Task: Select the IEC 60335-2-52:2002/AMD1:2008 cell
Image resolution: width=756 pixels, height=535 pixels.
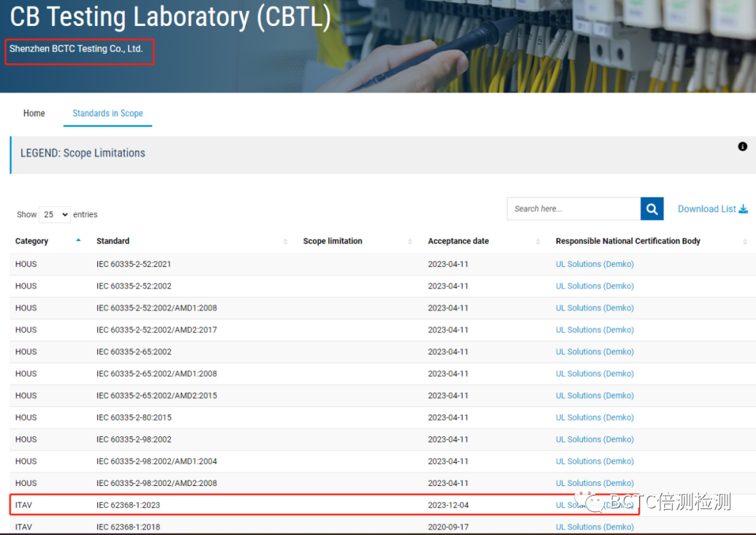Action: pos(157,308)
